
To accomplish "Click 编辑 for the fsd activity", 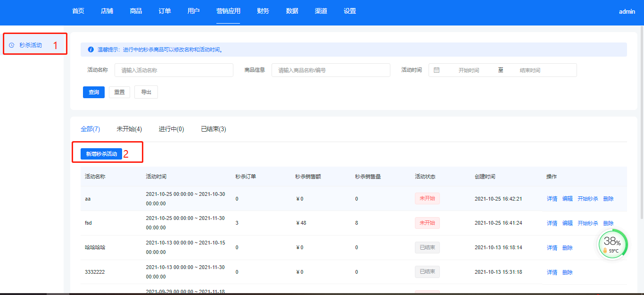I will (567, 223).
